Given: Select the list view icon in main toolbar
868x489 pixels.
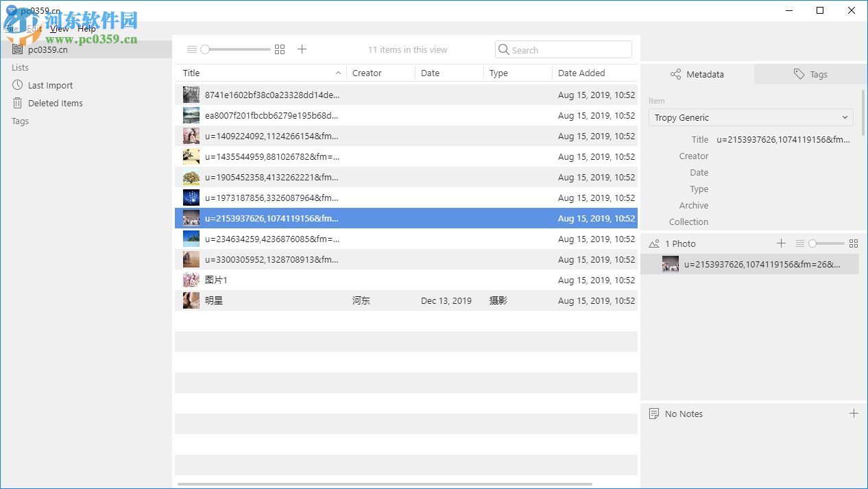Looking at the screenshot, I should [x=192, y=49].
